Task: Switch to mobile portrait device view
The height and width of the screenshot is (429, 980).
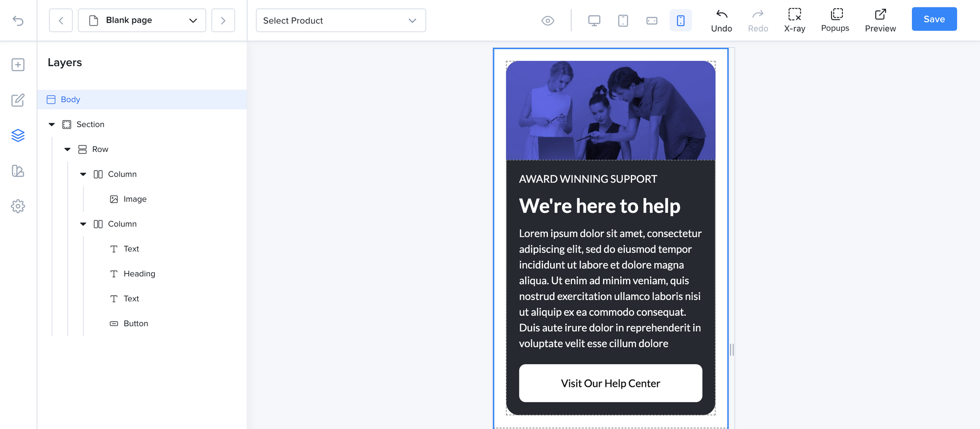Action: click(681, 21)
